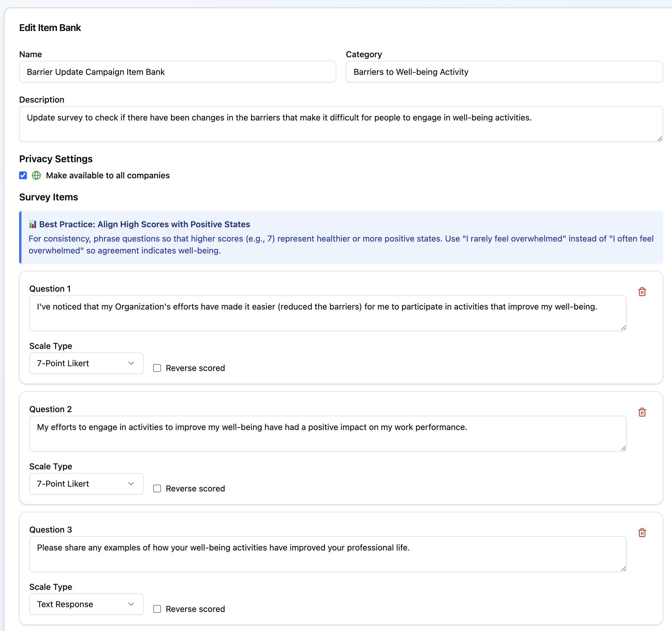Enable Reverse scored for Question 2
The width and height of the screenshot is (672, 631).
click(157, 488)
